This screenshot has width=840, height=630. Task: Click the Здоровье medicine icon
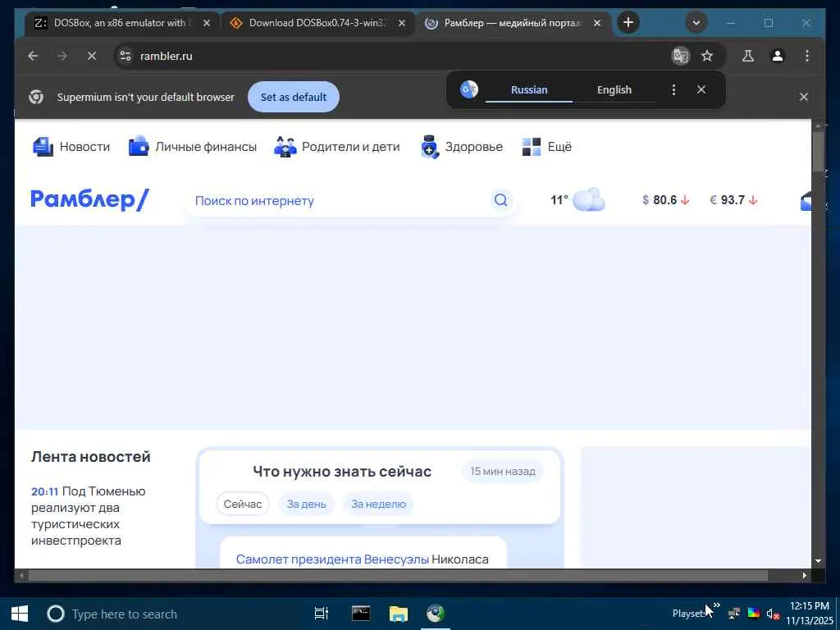coord(430,146)
